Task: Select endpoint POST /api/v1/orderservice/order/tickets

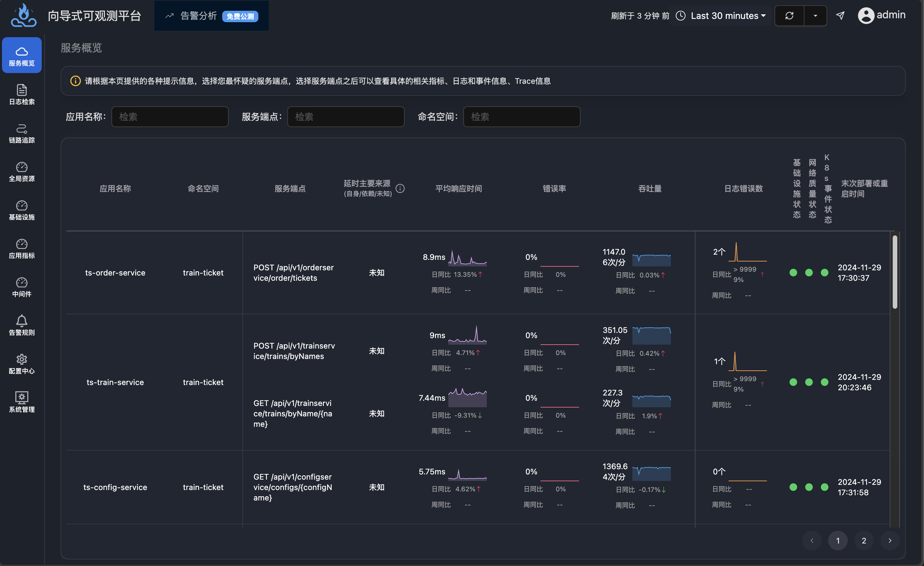Action: tap(293, 273)
